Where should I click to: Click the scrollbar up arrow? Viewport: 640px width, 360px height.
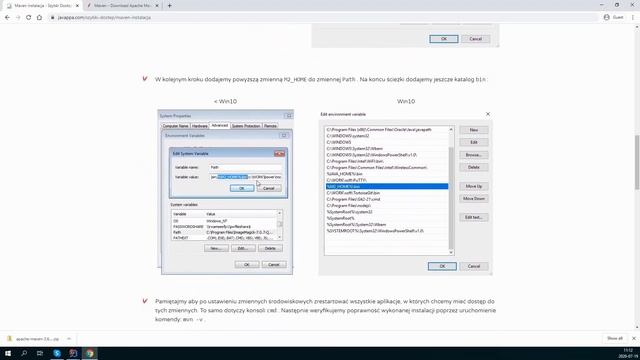click(x=637, y=27)
